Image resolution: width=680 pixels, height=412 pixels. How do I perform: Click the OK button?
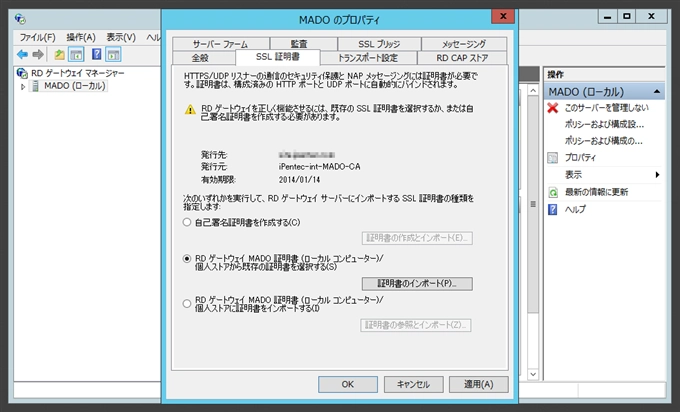(x=348, y=384)
